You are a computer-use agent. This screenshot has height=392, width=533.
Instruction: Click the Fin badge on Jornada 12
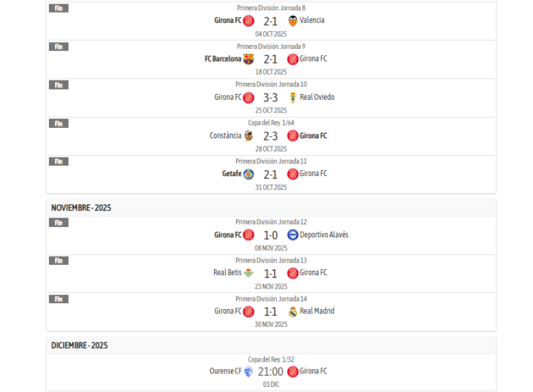tap(58, 223)
